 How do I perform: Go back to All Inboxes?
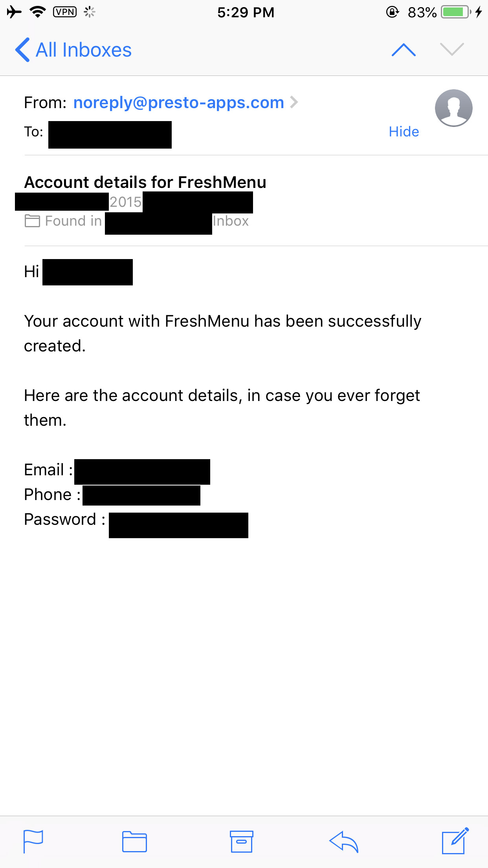(x=73, y=50)
